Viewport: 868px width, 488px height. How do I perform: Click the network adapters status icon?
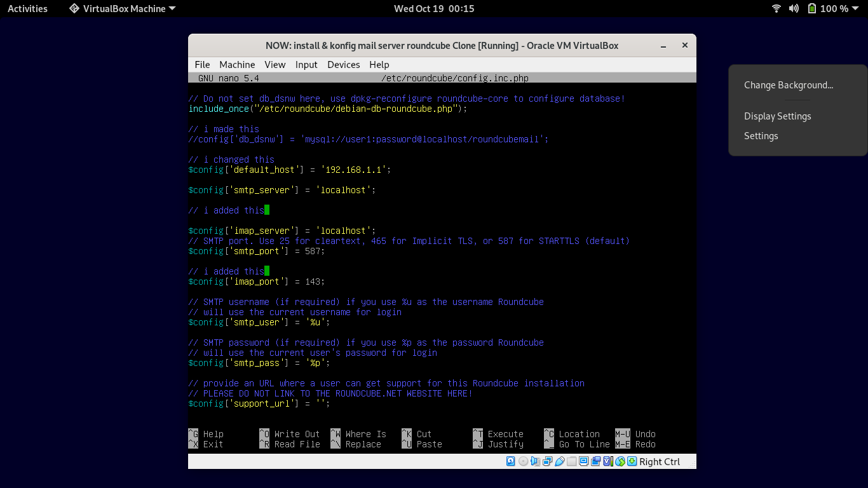[x=547, y=462]
